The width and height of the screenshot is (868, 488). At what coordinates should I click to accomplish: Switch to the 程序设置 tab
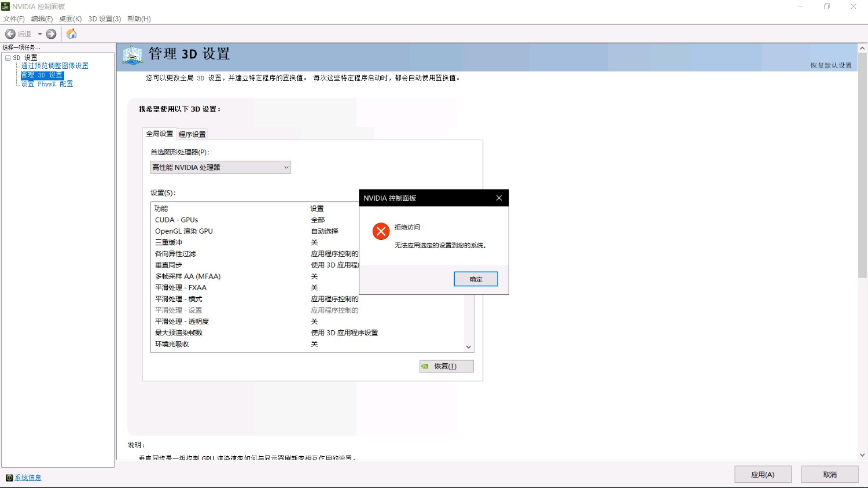pos(192,134)
